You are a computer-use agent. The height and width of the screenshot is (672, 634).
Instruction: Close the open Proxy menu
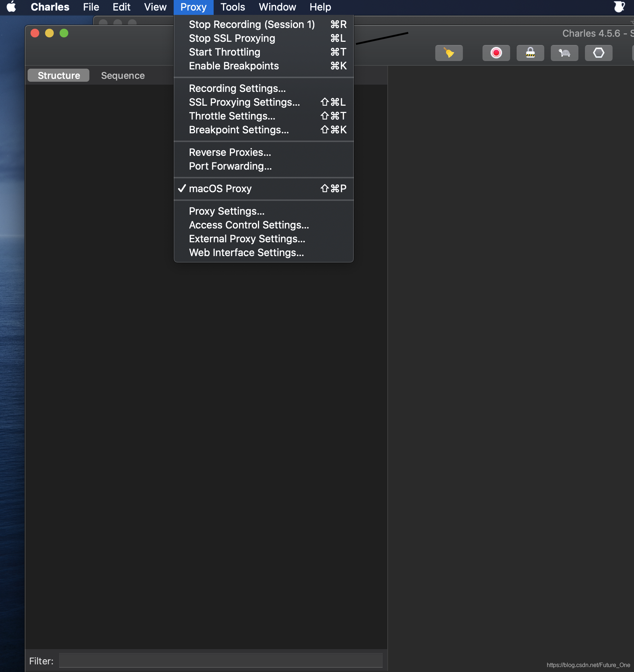[x=193, y=7]
